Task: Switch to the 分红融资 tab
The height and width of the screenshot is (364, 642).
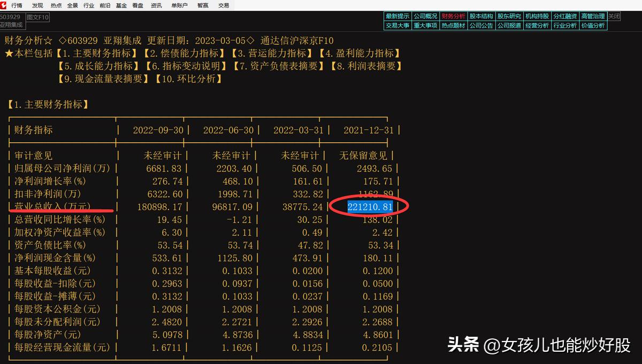Action: click(x=565, y=17)
